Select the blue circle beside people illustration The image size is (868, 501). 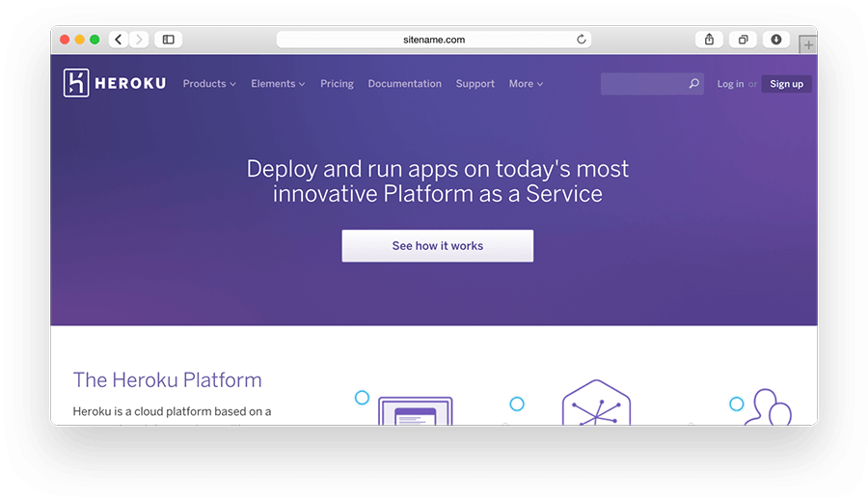(x=736, y=404)
